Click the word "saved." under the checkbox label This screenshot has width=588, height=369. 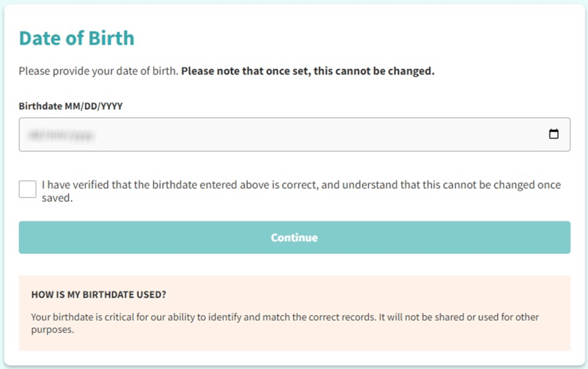point(57,199)
